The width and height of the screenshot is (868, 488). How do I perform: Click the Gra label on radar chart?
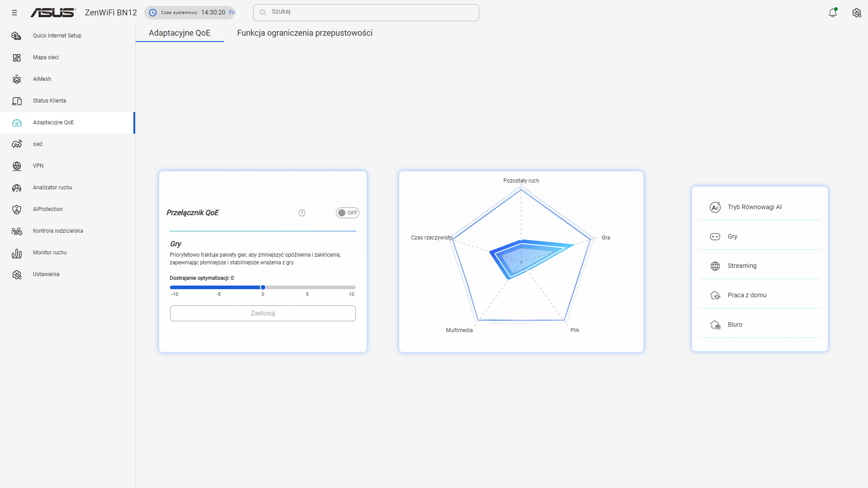coord(606,238)
